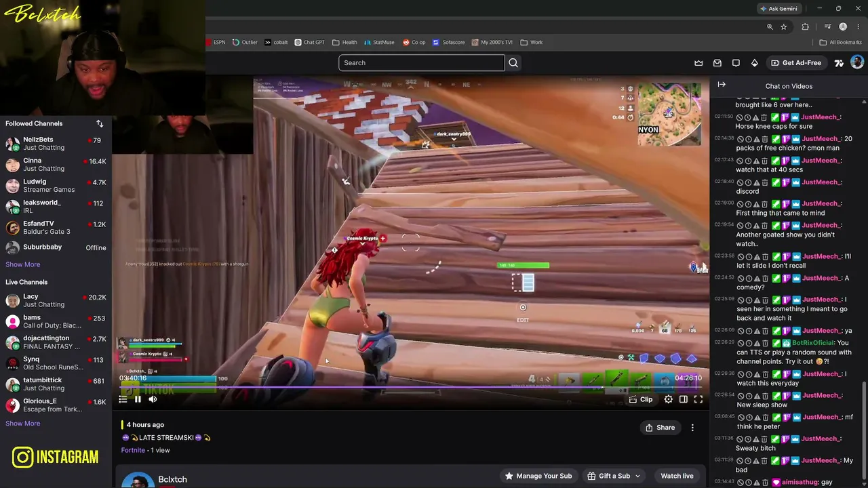Open the Twitch user profile avatar

click(857, 62)
